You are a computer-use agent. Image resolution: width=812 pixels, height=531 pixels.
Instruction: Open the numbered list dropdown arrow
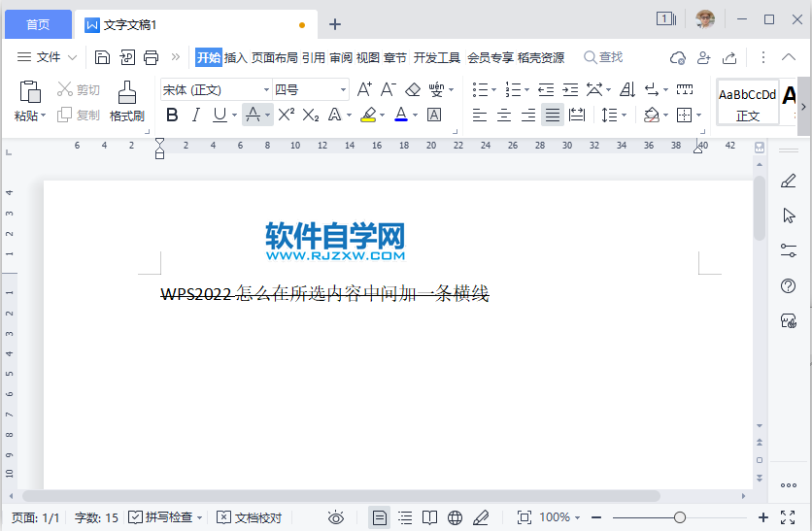[x=526, y=89]
